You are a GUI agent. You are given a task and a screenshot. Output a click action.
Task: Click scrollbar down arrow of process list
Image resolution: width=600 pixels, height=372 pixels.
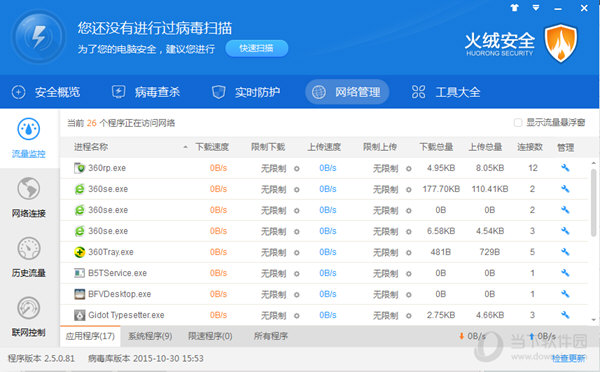(x=593, y=320)
